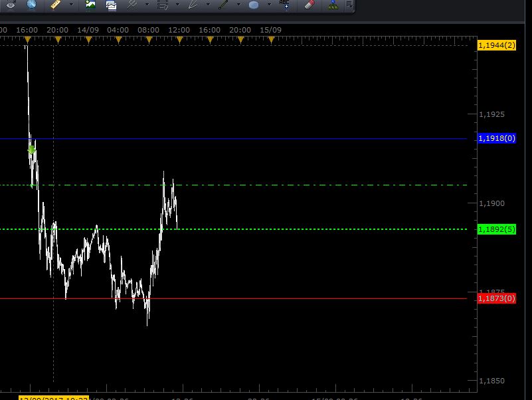The height and width of the screenshot is (400, 532).
Task: Select the fan lines drawing tool
Action: coord(193,5)
